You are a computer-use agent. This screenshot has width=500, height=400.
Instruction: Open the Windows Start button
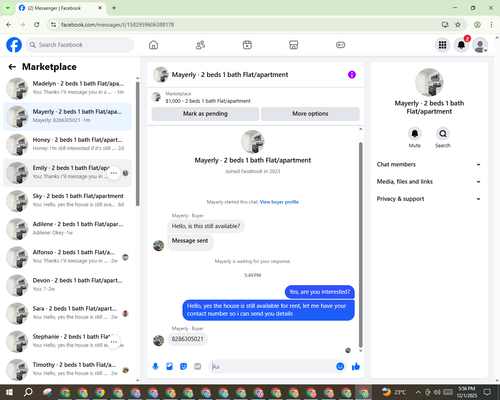[9, 392]
